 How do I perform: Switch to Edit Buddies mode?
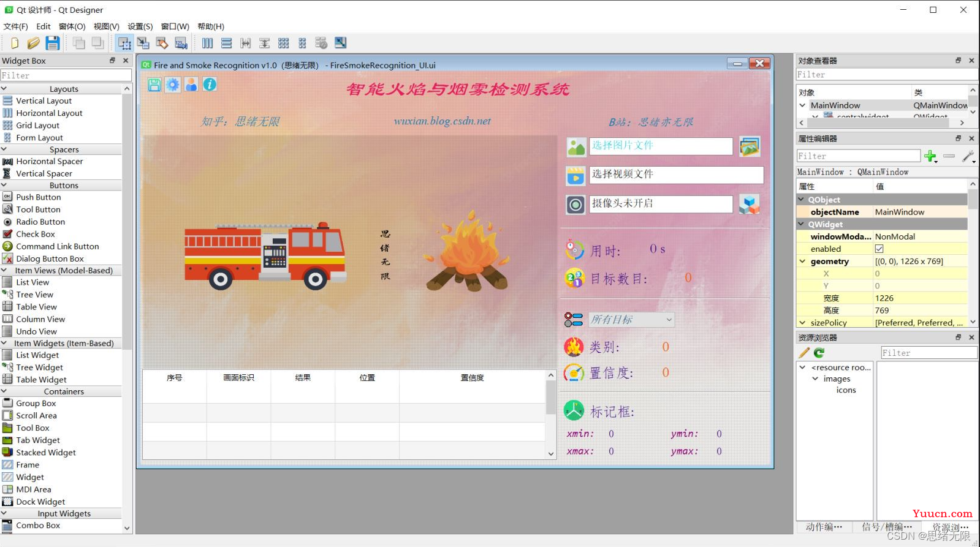[x=162, y=43]
